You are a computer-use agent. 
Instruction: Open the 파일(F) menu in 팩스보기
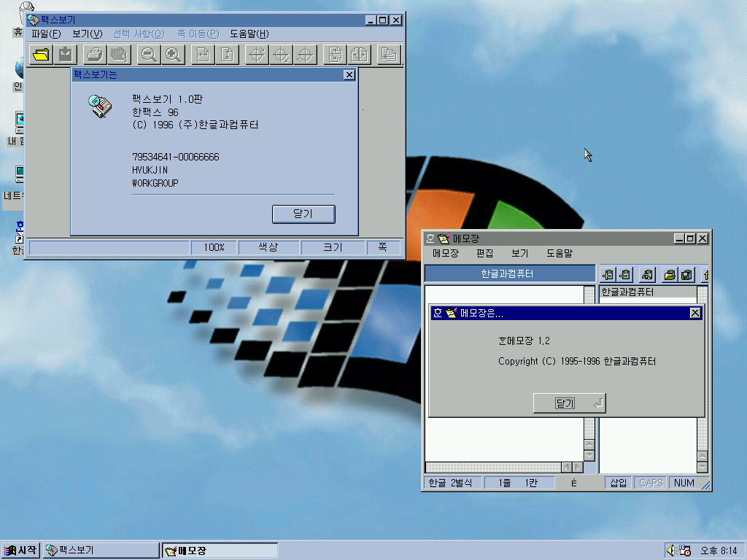(x=46, y=34)
